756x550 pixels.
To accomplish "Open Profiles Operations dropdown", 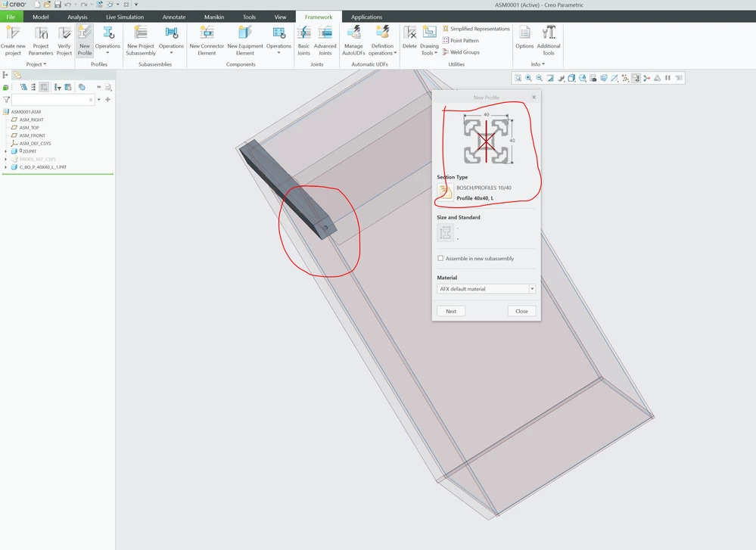I will (107, 41).
